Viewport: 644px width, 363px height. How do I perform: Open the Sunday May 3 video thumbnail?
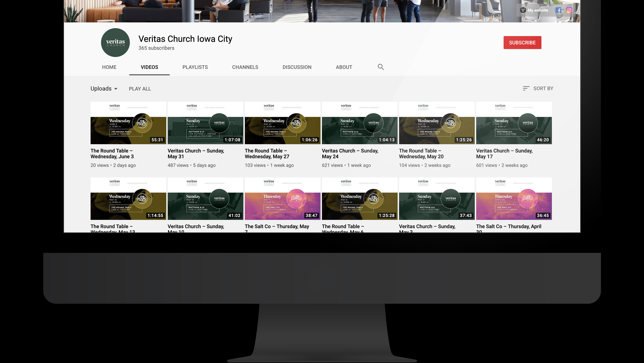[x=437, y=199]
